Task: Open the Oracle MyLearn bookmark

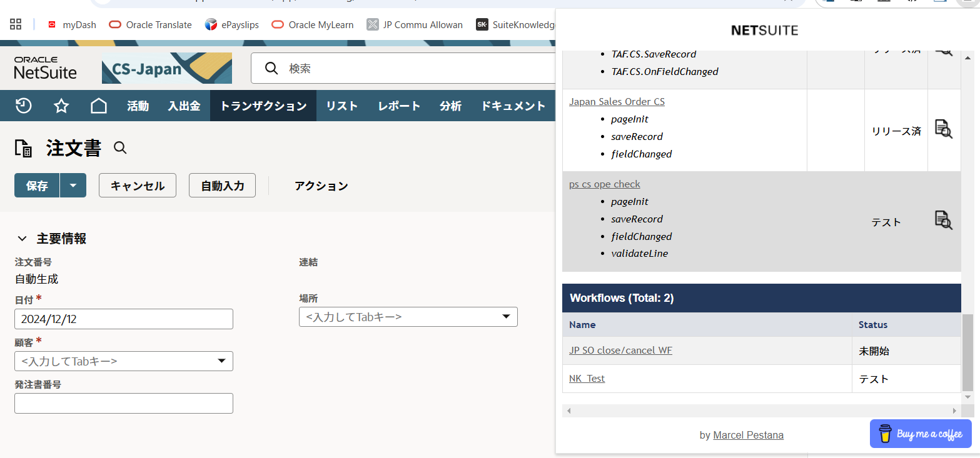Action: coord(312,24)
